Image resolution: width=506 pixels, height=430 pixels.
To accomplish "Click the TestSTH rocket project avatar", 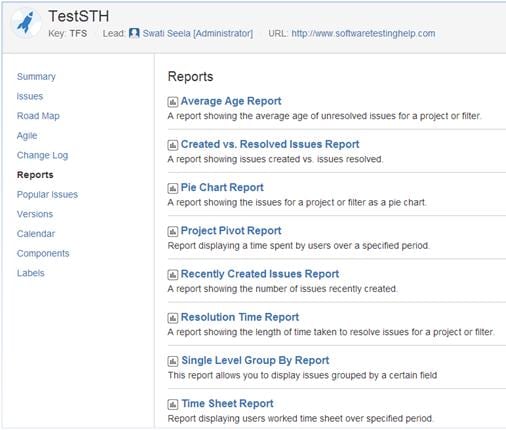I will tap(26, 23).
